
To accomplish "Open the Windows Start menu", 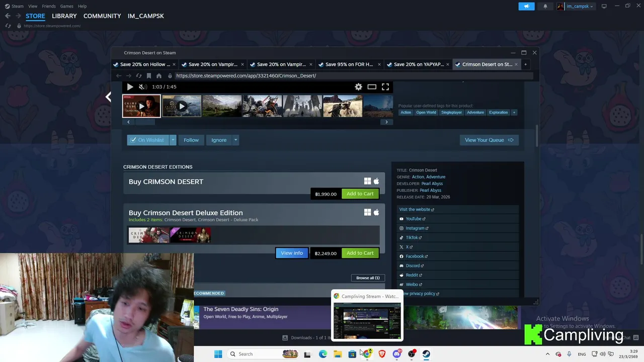I will pos(218,354).
